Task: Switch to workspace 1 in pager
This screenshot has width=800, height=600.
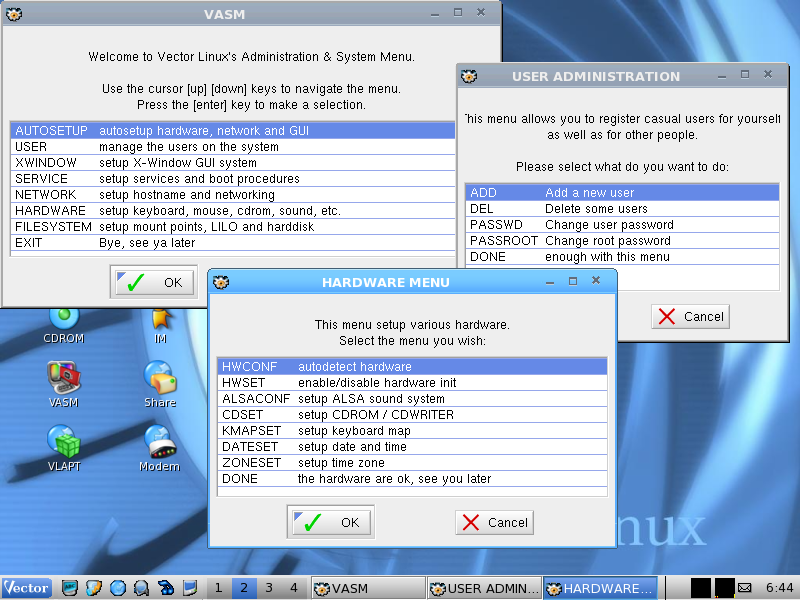Action: coord(219,588)
